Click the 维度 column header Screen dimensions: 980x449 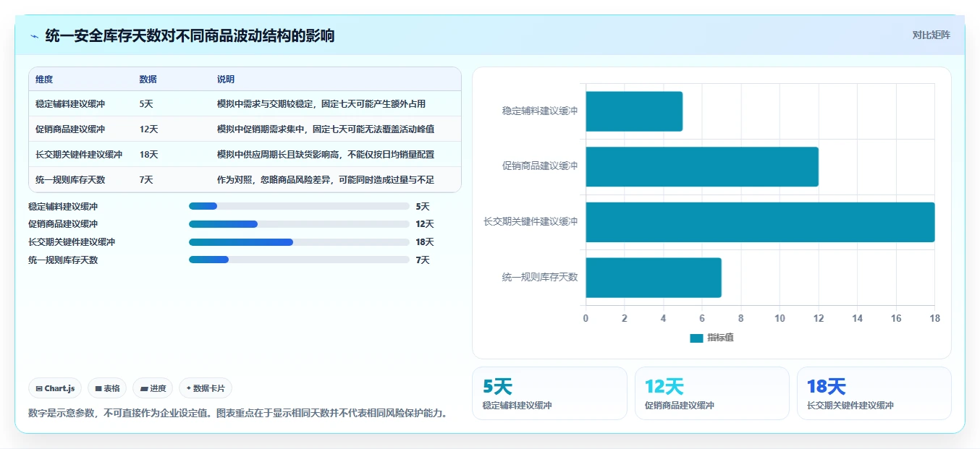[x=44, y=80]
